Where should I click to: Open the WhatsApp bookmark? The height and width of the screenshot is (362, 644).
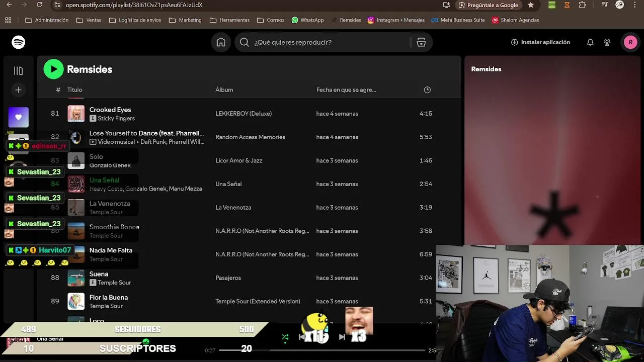coord(307,20)
